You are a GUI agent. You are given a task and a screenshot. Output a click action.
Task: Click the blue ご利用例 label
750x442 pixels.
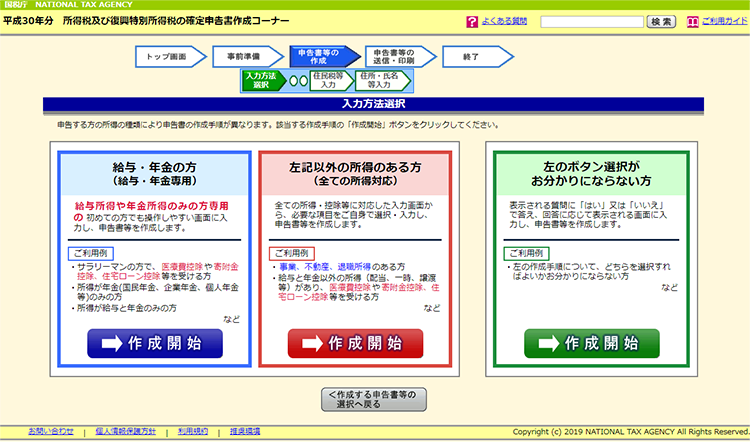[91, 253]
